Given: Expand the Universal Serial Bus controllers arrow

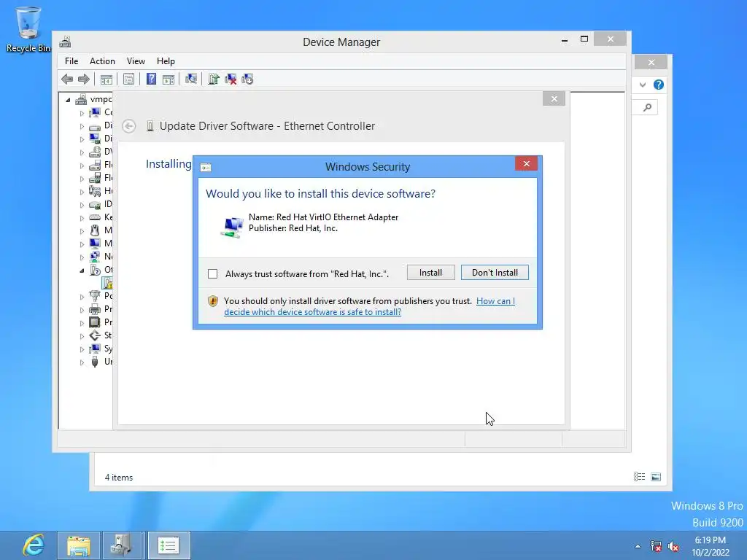Looking at the screenshot, I should (82, 362).
